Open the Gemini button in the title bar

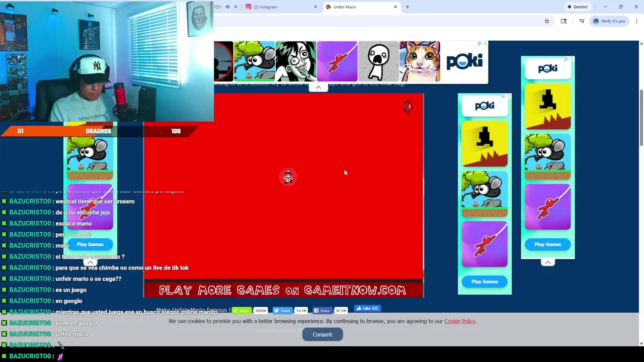click(x=577, y=7)
